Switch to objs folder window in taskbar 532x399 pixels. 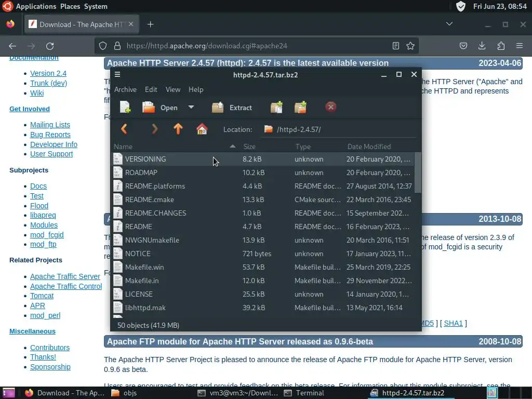point(125,393)
